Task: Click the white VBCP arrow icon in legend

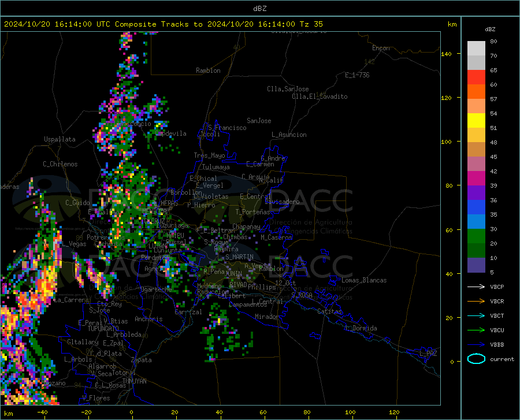Action: pyautogui.click(x=476, y=287)
